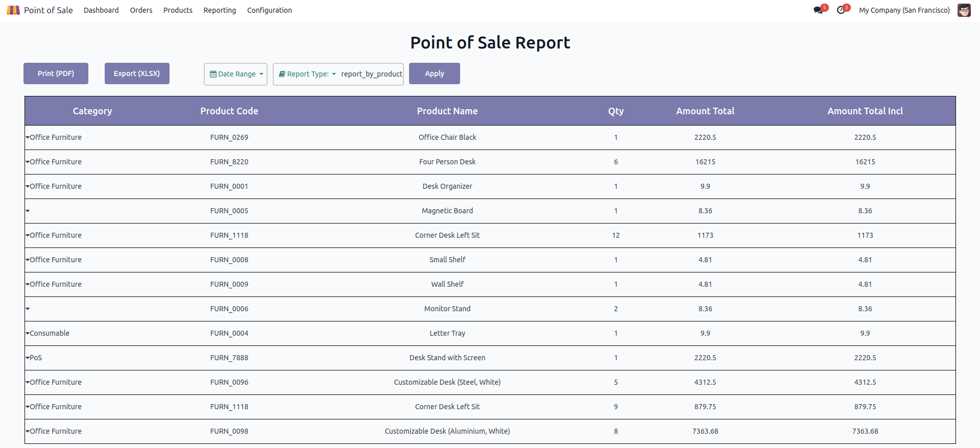This screenshot has height=448, width=980.
Task: Expand the Letter Tray row caret
Action: coord(28,333)
